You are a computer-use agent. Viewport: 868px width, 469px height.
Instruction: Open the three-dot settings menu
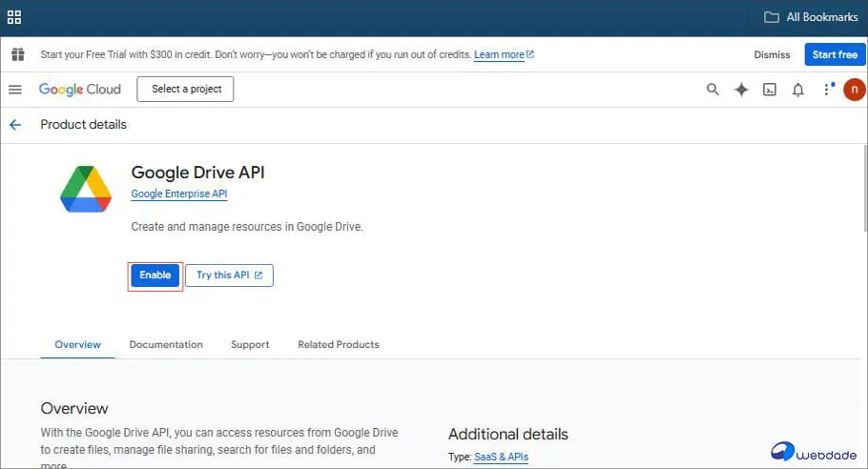(827, 90)
